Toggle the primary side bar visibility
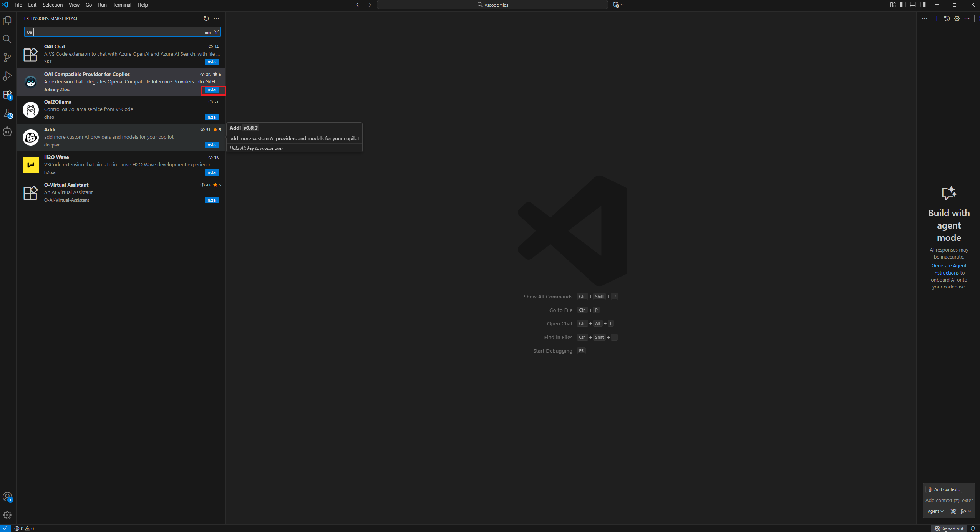 pos(903,5)
